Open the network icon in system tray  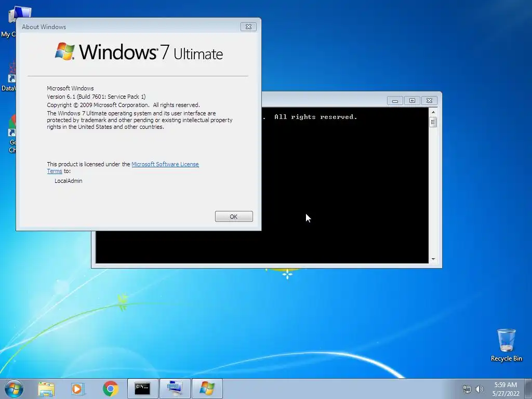pyautogui.click(x=467, y=389)
